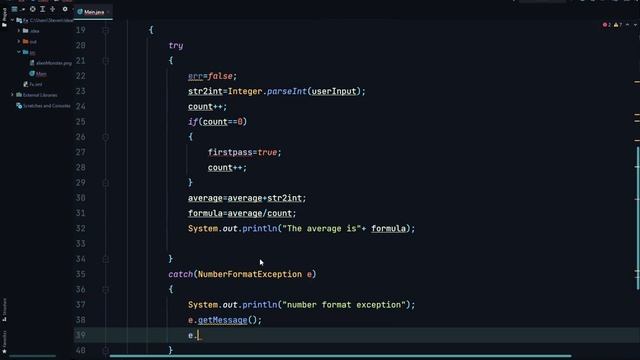Image resolution: width=640 pixels, height=360 pixels.
Task: Open the Project view mode dropdown arrow
Action: 23,9
